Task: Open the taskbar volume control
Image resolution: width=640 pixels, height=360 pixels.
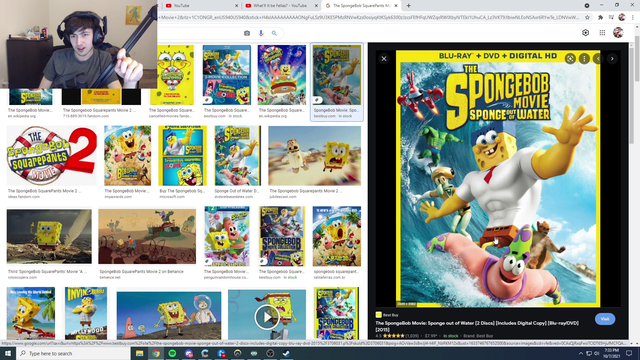Action: [597, 353]
